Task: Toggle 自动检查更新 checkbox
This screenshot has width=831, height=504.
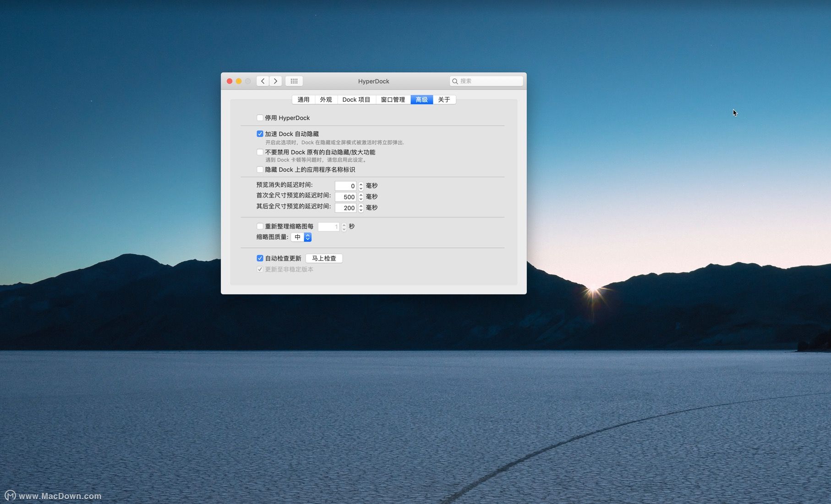Action: pyautogui.click(x=260, y=258)
